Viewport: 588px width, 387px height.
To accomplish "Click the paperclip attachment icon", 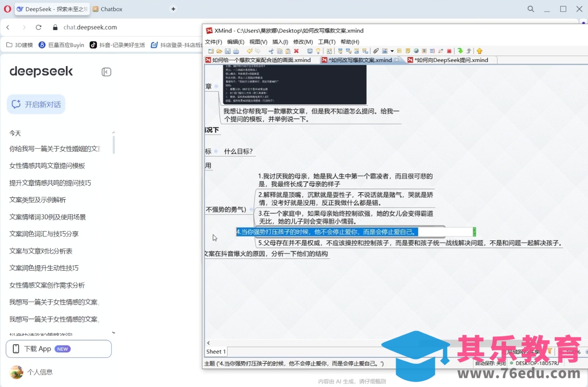I will (376, 51).
